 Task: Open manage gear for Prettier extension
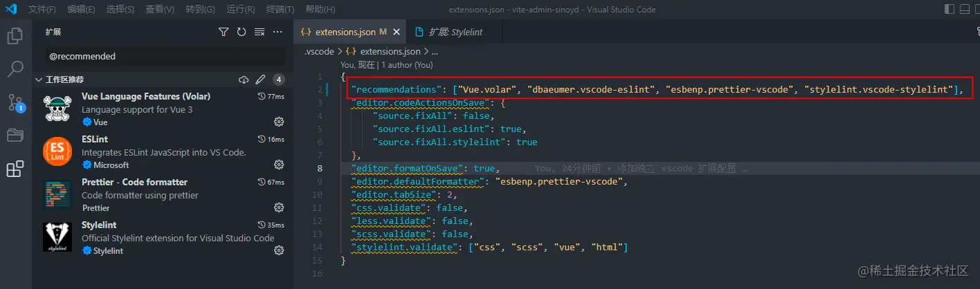coord(279,207)
